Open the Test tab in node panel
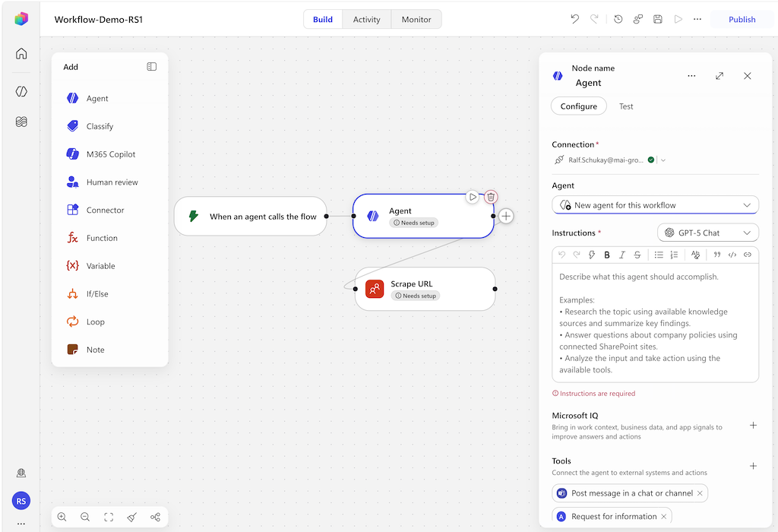This screenshot has width=778, height=532. (626, 106)
